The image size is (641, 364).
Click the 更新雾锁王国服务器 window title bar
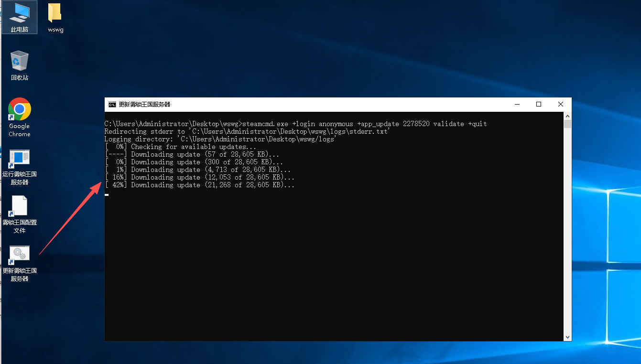(x=311, y=104)
